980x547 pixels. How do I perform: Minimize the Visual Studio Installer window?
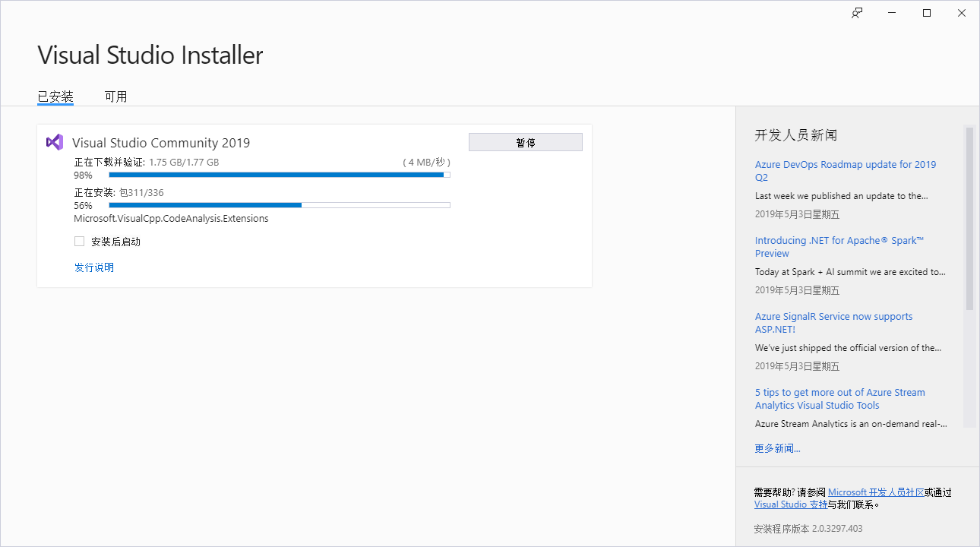892,13
